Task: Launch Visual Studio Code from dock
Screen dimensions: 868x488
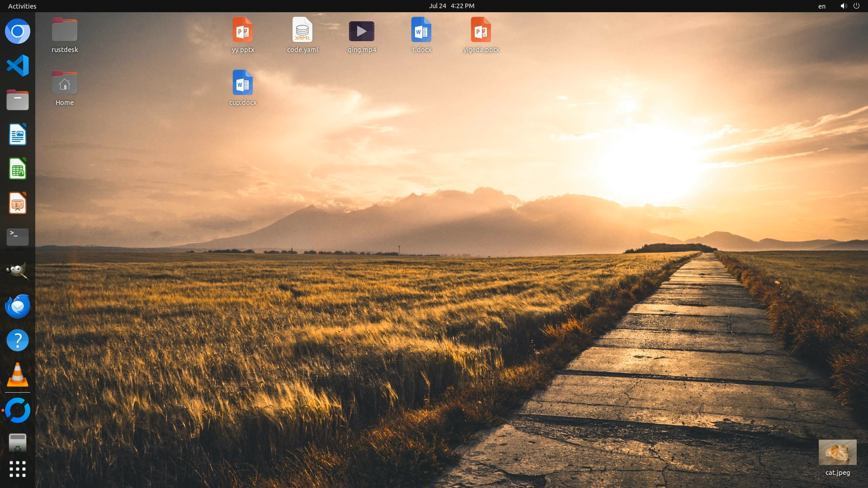Action: [18, 66]
